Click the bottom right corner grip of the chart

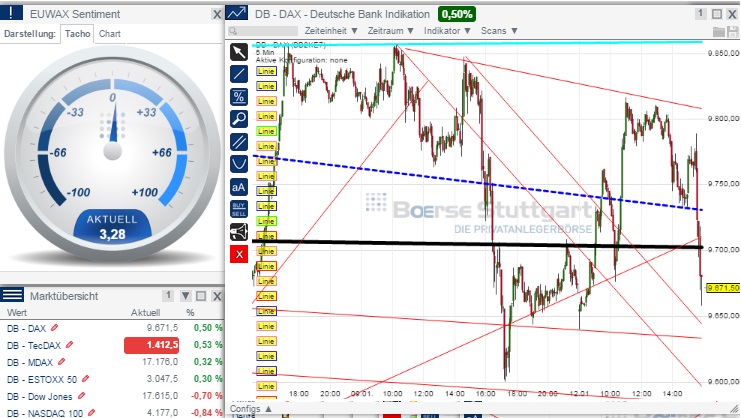(x=734, y=409)
